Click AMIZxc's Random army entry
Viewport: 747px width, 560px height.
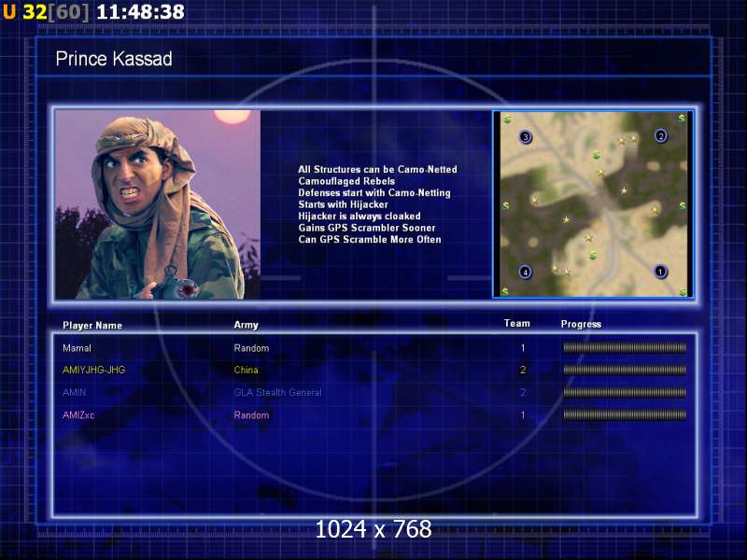251,415
